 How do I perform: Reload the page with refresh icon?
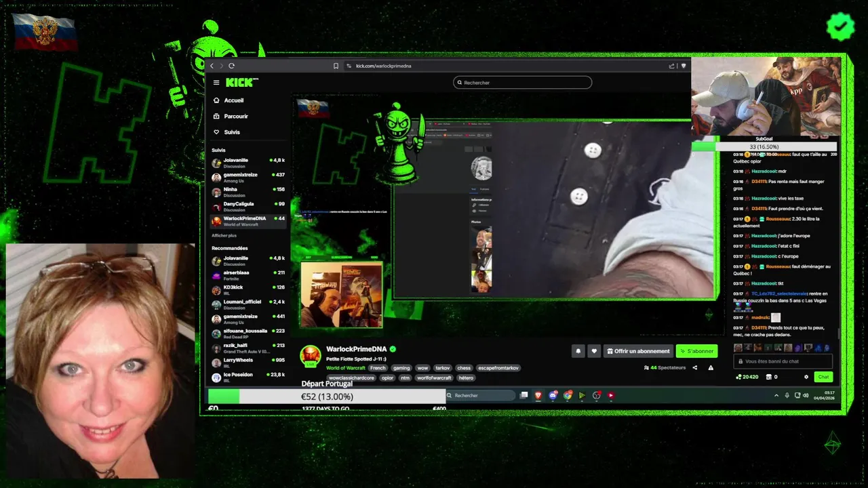tap(231, 66)
